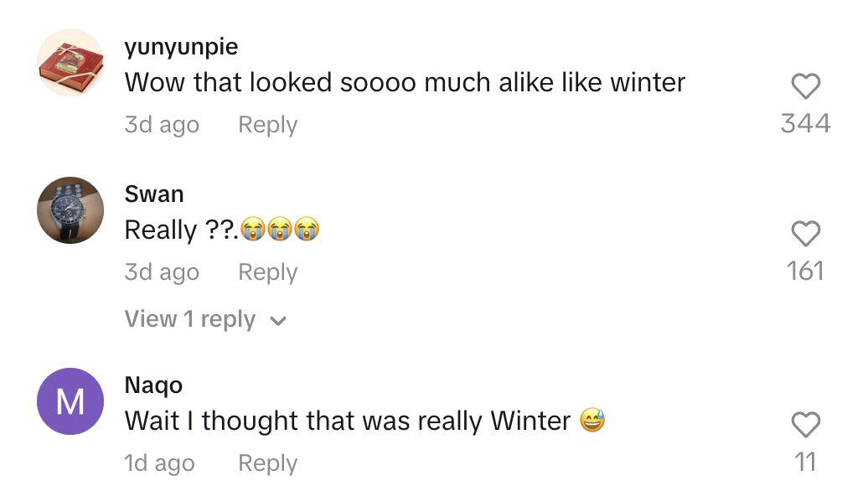
Task: Reply to Naqo's comment
Action: pos(267,463)
